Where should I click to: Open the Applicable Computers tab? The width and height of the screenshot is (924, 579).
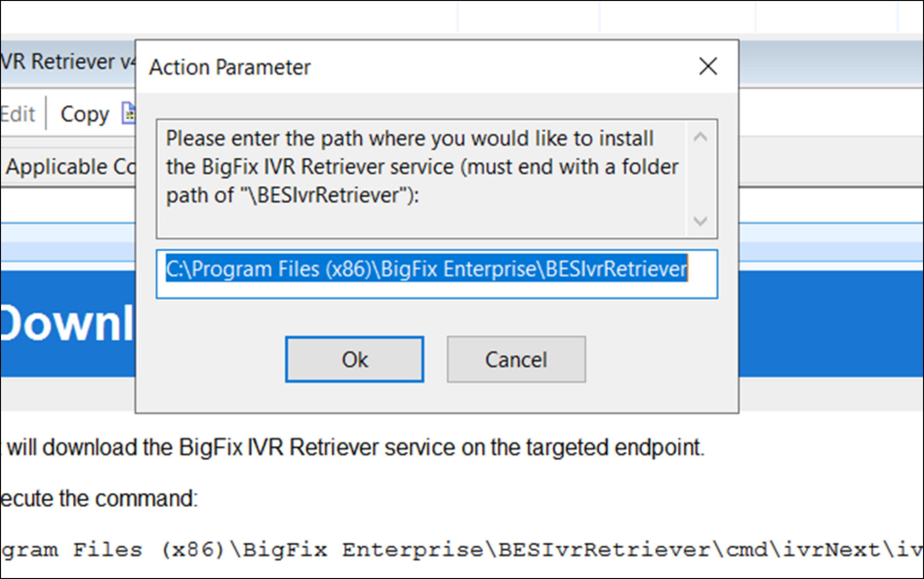pyautogui.click(x=68, y=167)
